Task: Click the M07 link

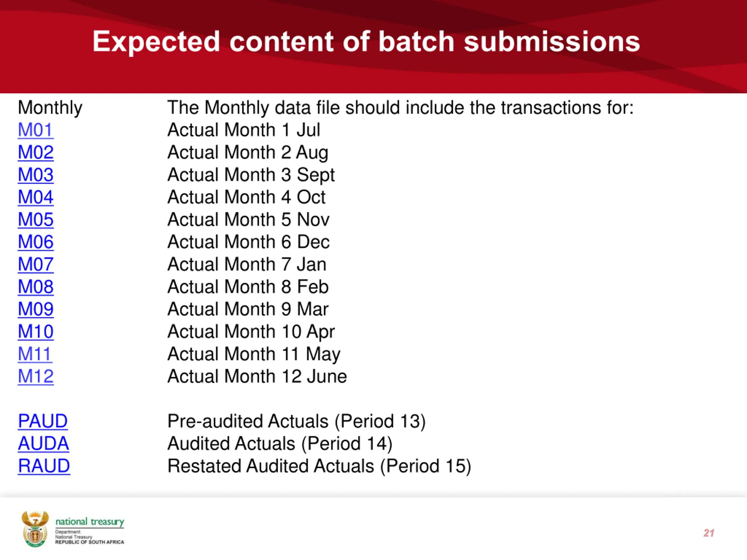Action: click(x=36, y=264)
